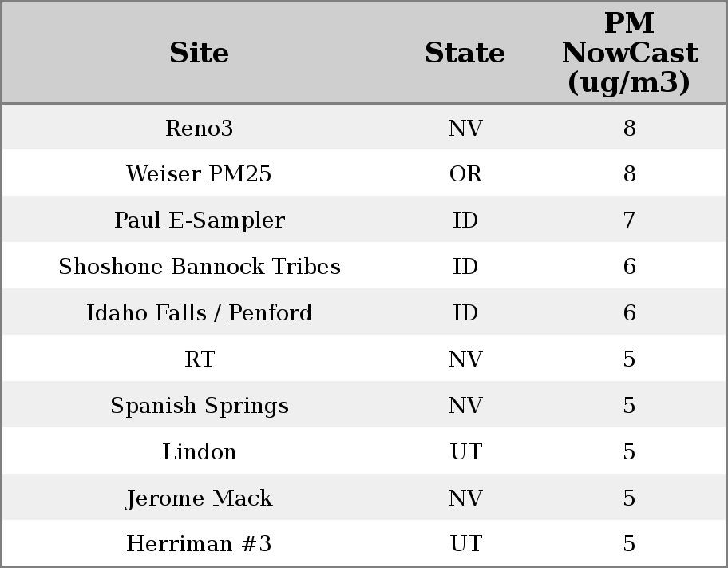The width and height of the screenshot is (728, 568).
Task: Click the UT state for Lindon
Action: click(x=465, y=452)
